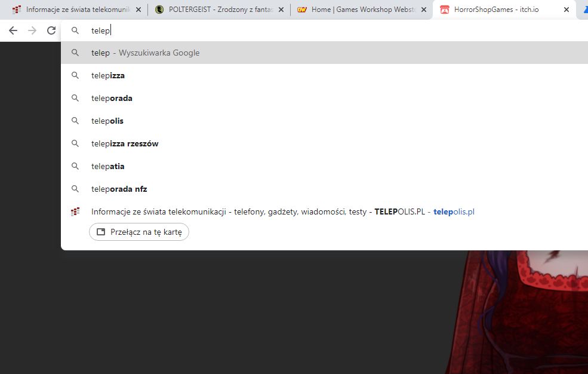Viewport: 588px width, 374px height.
Task: Close the Games Workshop tab
Action: (424, 10)
